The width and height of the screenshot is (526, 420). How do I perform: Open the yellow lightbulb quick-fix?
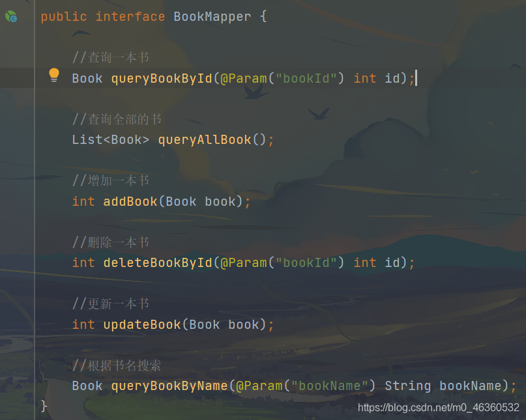pyautogui.click(x=54, y=75)
